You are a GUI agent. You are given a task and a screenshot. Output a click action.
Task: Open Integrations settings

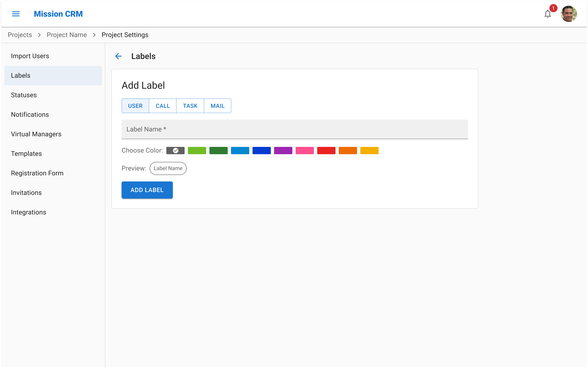[x=53, y=212]
